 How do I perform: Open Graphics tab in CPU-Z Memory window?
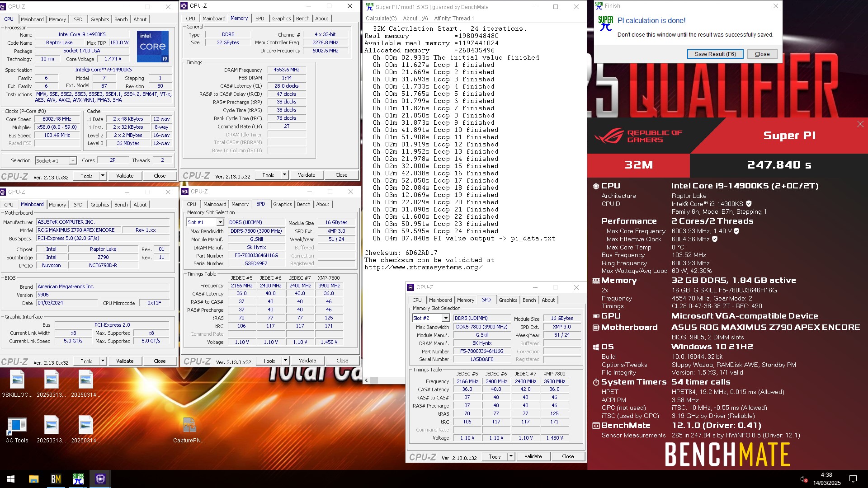pos(281,19)
